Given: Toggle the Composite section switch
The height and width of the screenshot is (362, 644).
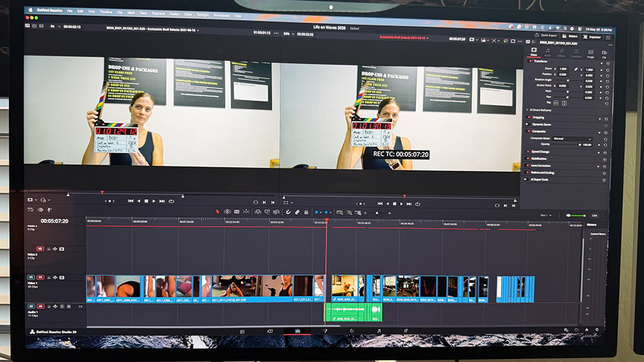Looking at the screenshot, I should coord(529,131).
